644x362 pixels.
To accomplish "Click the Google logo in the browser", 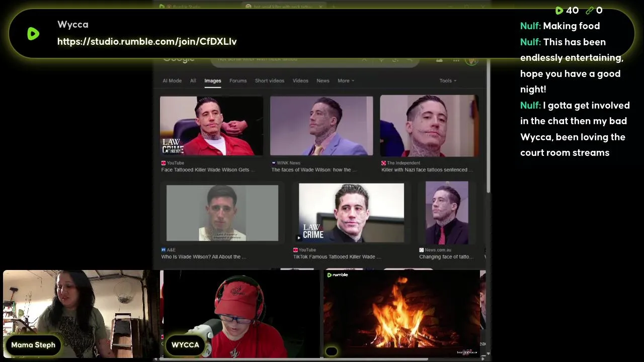I will (x=179, y=59).
